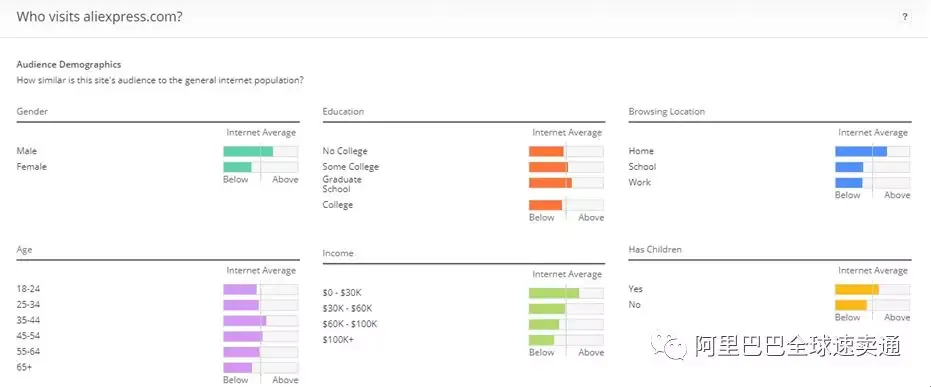Click the 'Above' label in the Gender section
Image resolution: width=931 pixels, height=387 pixels.
(285, 179)
